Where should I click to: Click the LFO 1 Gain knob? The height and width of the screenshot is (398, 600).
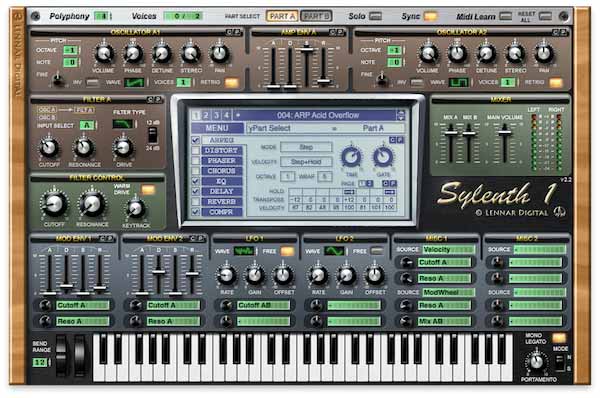254,275
